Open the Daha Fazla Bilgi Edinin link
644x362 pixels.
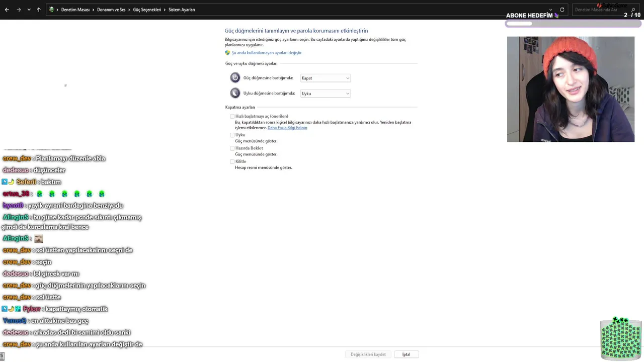click(x=287, y=128)
